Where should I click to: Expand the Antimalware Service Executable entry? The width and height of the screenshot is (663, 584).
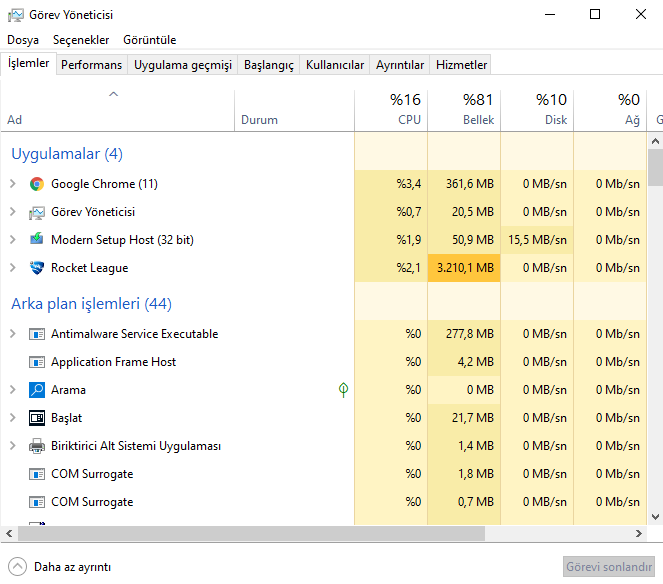pos(12,334)
